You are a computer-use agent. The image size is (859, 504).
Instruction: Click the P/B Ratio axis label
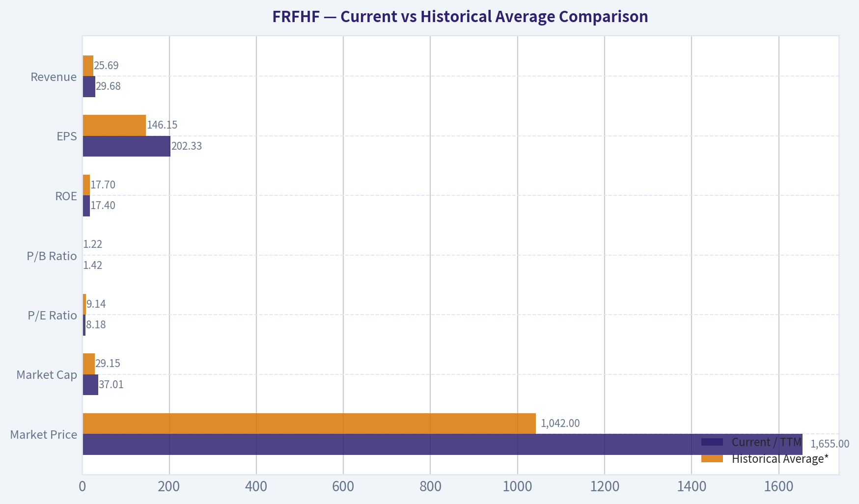tap(52, 256)
